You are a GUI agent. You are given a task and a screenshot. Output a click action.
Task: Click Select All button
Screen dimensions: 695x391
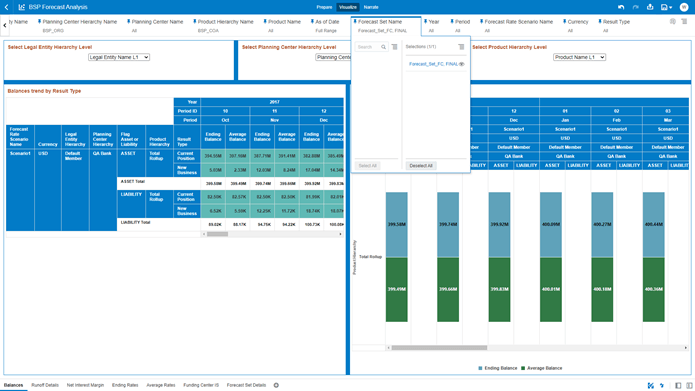point(367,166)
